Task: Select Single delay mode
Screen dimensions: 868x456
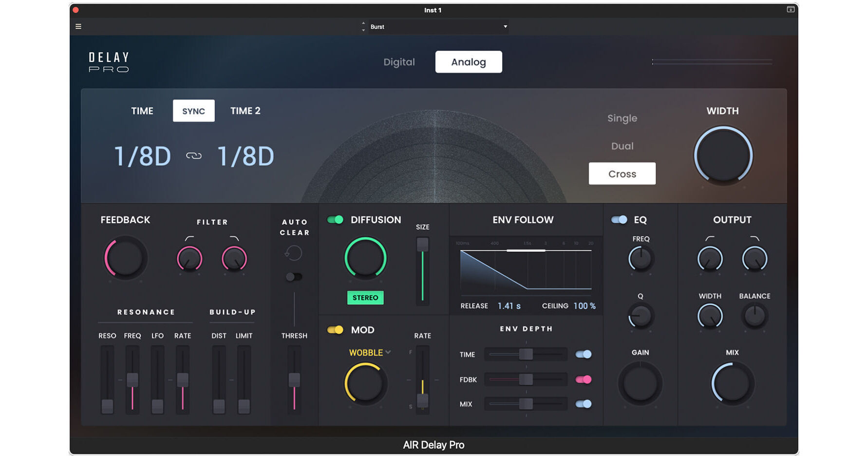Action: [622, 118]
